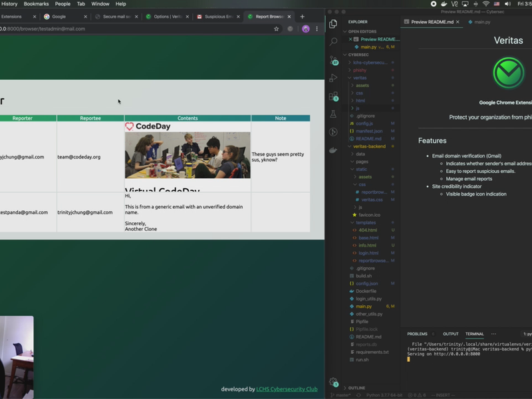Click in the terminal panel output
532x399 pixels.
coord(469,352)
